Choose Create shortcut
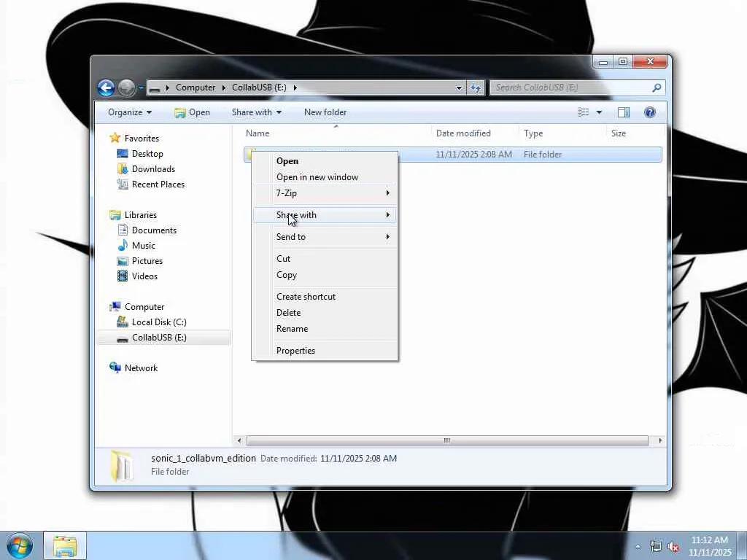This screenshot has width=747, height=560. pos(325,297)
